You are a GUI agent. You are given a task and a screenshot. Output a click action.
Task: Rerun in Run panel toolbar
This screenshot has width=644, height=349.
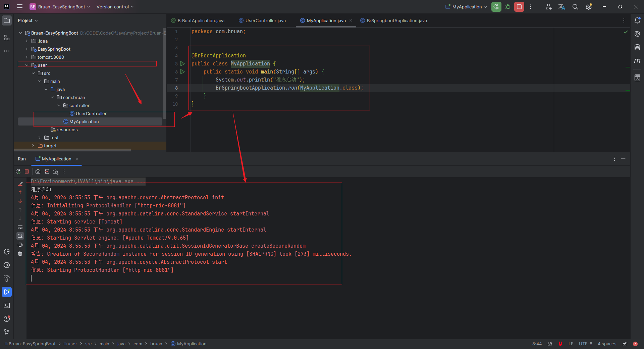18,171
